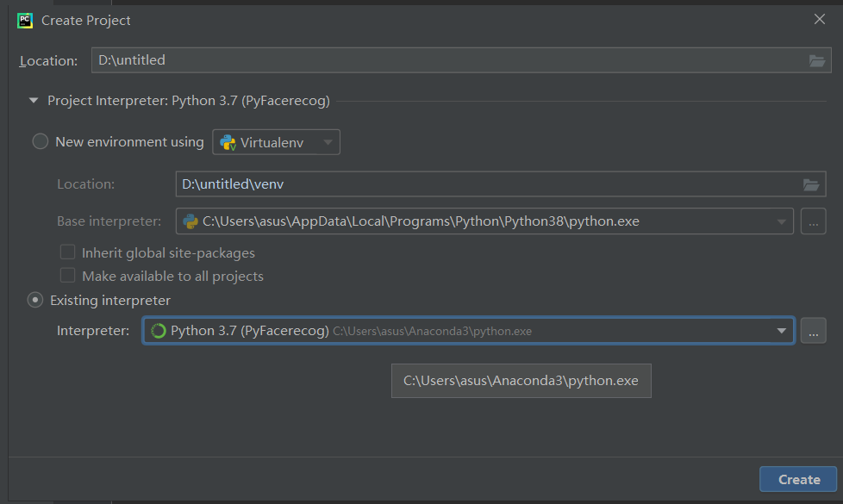Click the Anaconda3 python.exe path tooltip
The image size is (843, 504).
[x=521, y=380]
